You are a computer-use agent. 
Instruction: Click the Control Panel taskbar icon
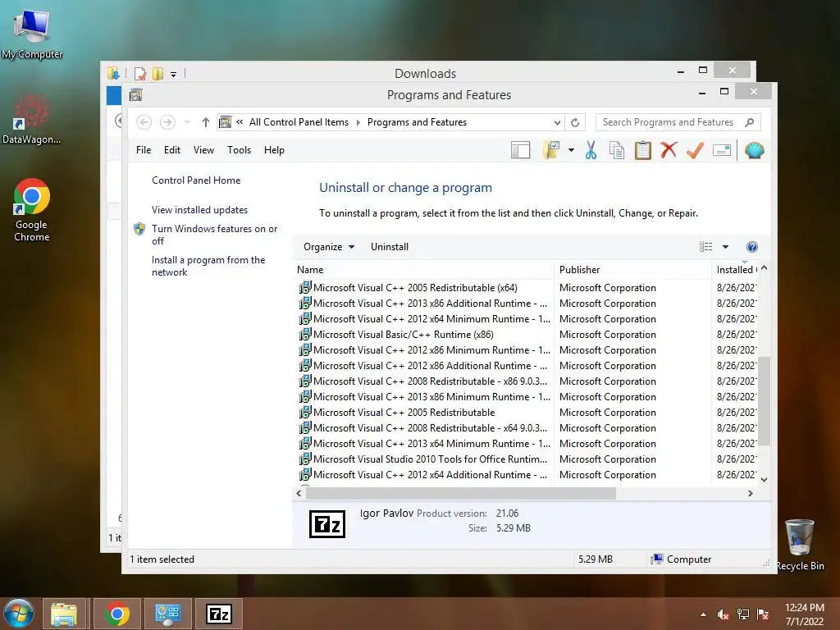pyautogui.click(x=167, y=614)
